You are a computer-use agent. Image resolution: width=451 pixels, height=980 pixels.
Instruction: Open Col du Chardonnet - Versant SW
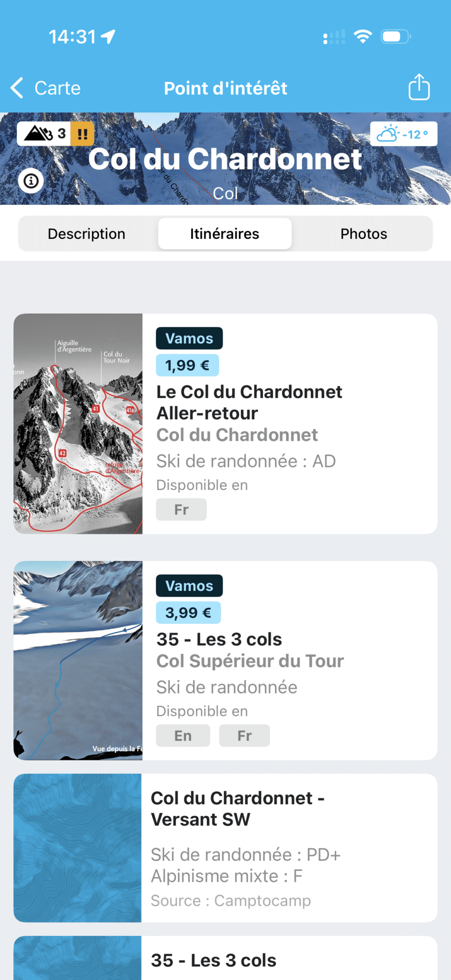[238, 809]
